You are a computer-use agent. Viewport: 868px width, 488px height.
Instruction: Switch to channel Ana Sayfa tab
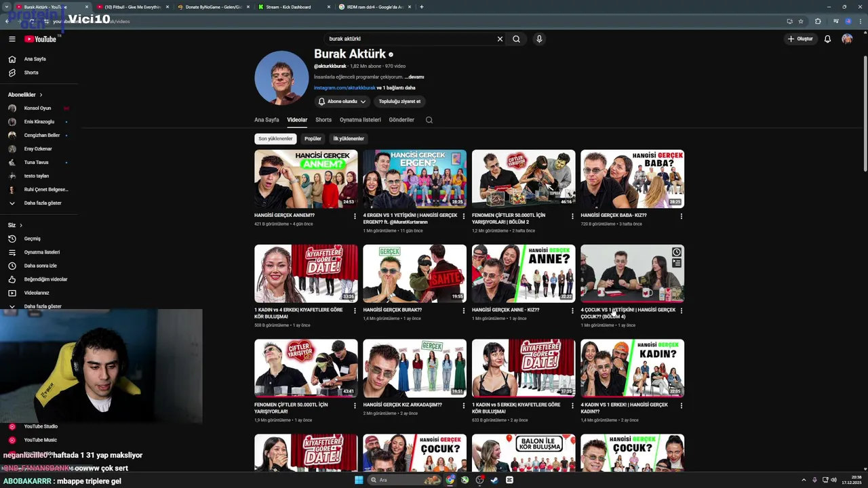click(267, 120)
